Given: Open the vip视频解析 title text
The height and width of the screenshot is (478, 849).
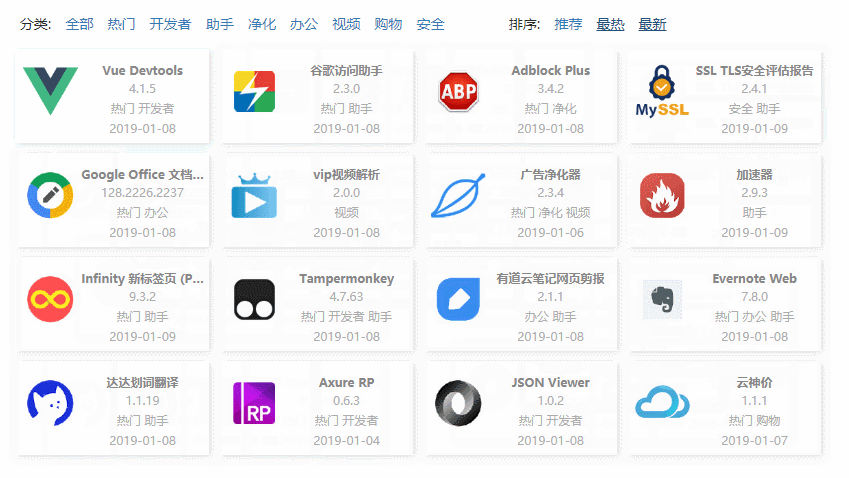Looking at the screenshot, I should pyautogui.click(x=347, y=174).
